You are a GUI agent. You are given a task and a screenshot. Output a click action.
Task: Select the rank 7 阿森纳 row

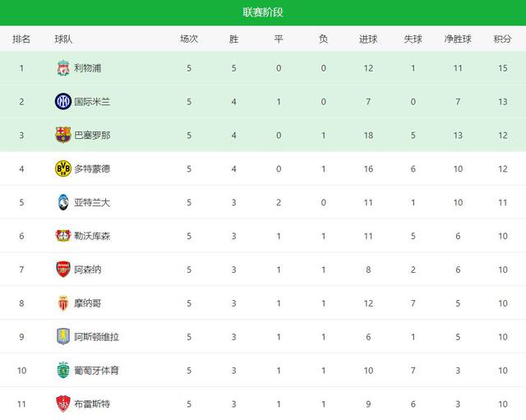click(263, 270)
